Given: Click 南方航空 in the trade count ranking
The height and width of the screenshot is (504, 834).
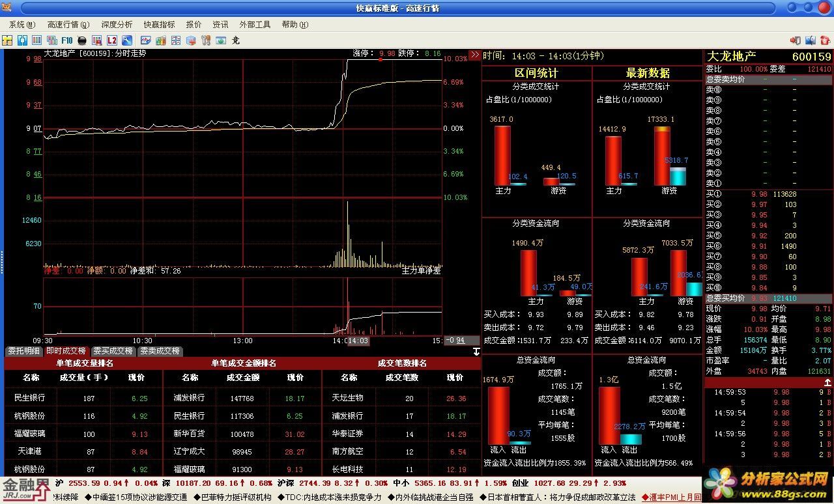Looking at the screenshot, I should [347, 451].
